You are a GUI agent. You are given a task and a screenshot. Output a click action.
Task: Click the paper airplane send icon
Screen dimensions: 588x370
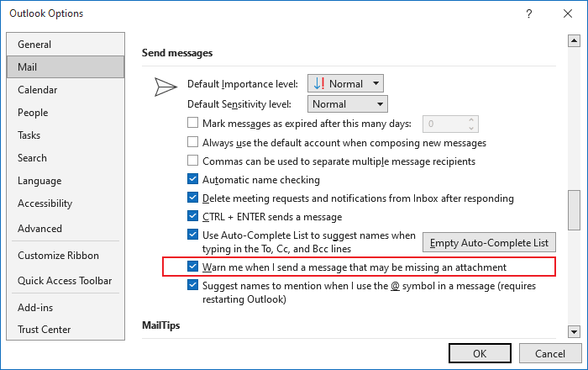pos(165,87)
